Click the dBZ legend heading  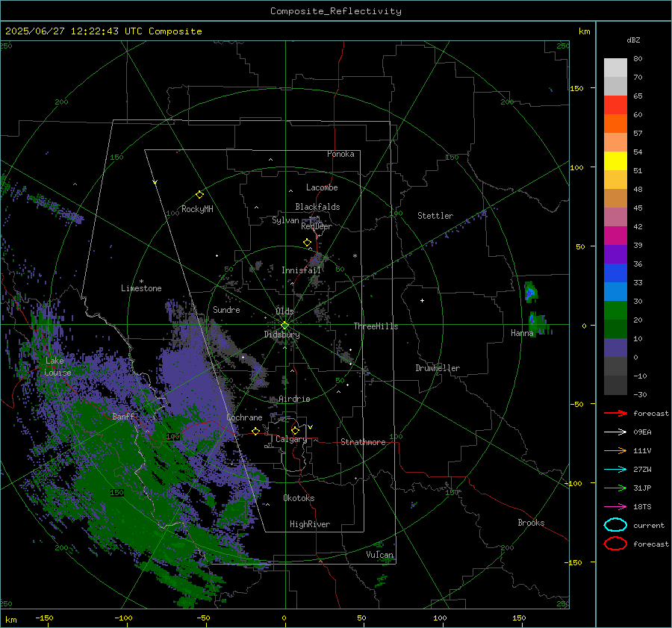(x=633, y=40)
